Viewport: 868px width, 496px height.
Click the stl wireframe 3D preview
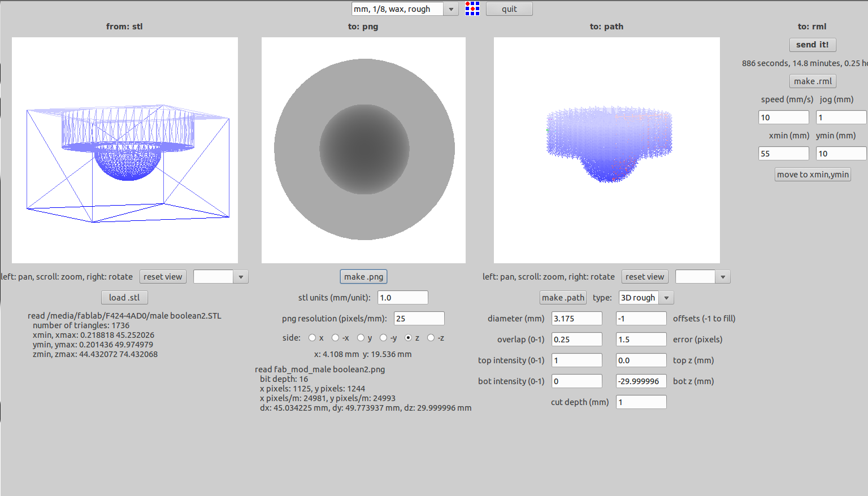(125, 150)
